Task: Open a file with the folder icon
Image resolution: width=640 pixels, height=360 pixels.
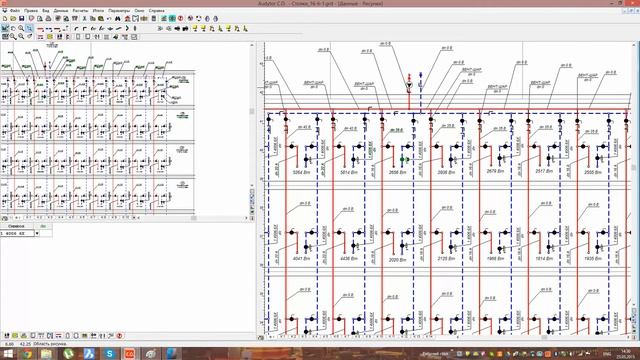Action: pos(13,18)
